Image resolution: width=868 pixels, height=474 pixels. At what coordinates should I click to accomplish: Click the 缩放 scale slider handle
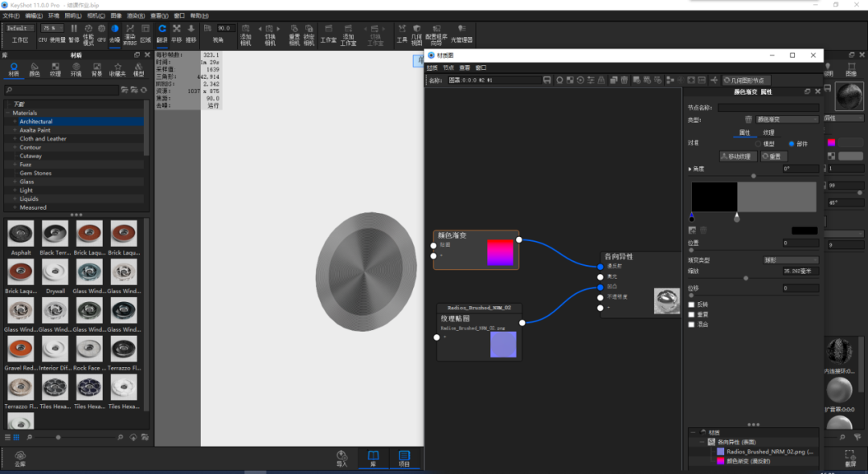click(x=746, y=278)
